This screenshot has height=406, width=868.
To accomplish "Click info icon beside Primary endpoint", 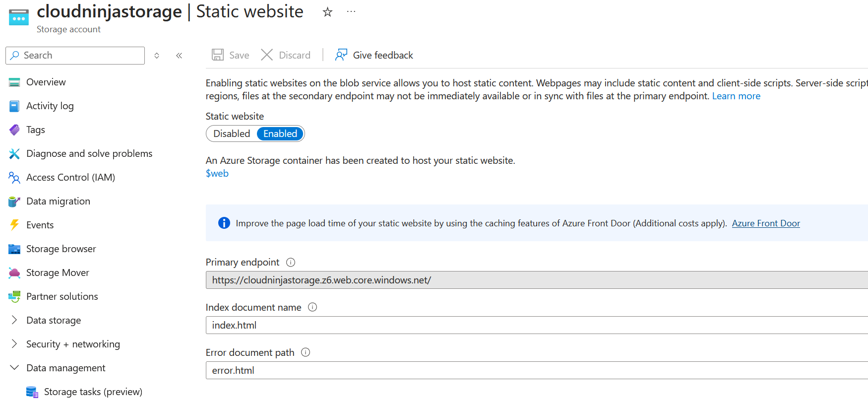I will click(291, 262).
